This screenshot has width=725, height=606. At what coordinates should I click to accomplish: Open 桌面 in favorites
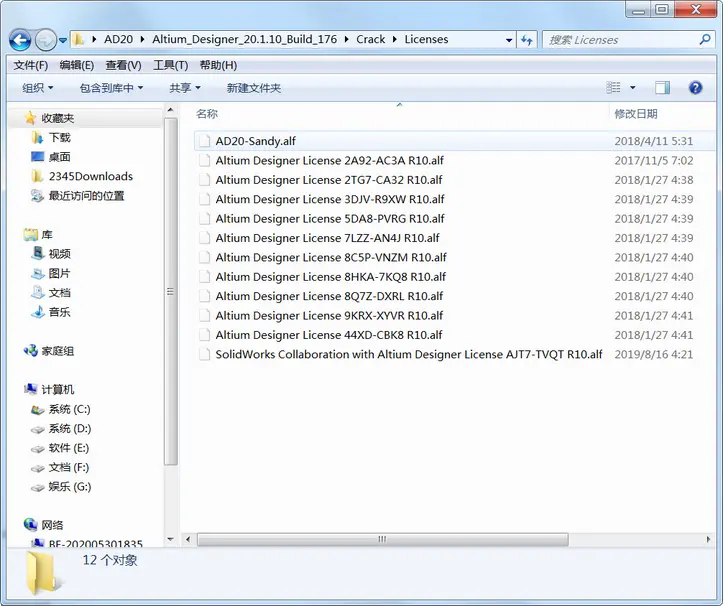click(59, 157)
